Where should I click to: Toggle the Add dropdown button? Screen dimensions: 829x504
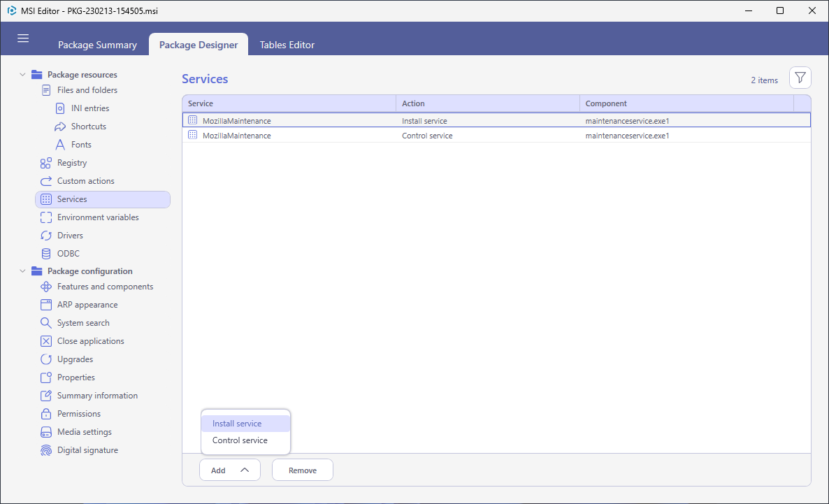(x=229, y=470)
